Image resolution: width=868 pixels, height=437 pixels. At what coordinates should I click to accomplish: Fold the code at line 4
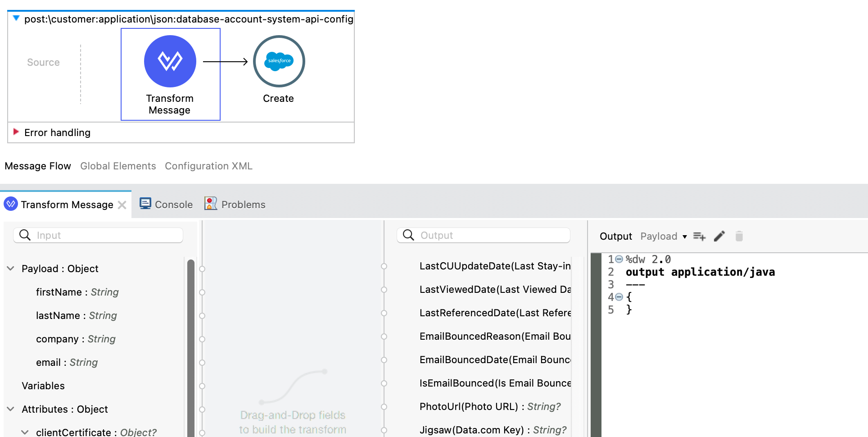tap(619, 297)
